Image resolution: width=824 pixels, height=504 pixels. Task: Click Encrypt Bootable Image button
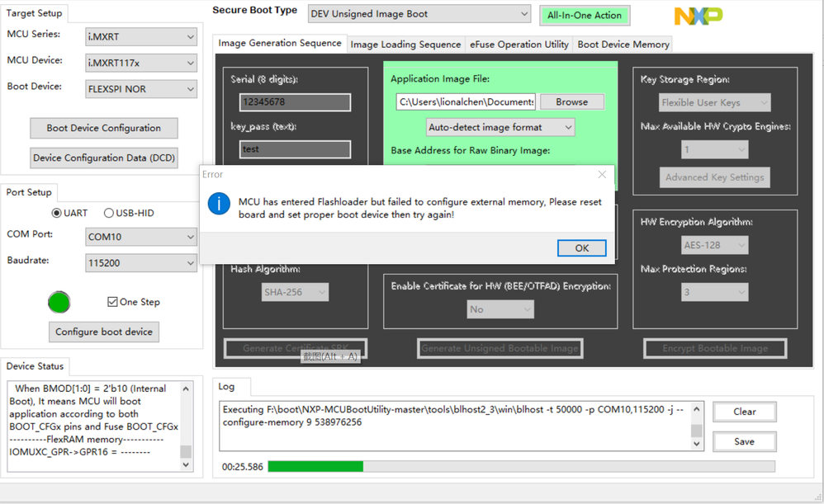[715, 348]
